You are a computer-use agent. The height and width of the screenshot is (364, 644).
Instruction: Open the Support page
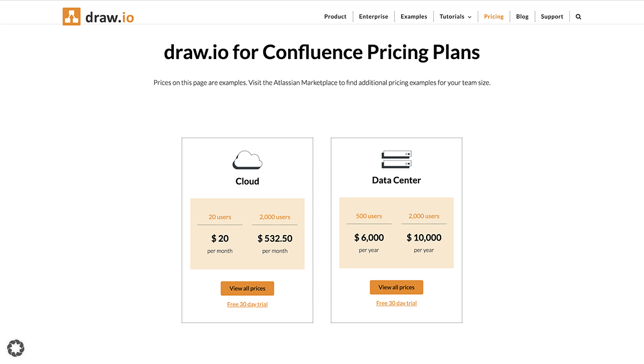tap(552, 17)
